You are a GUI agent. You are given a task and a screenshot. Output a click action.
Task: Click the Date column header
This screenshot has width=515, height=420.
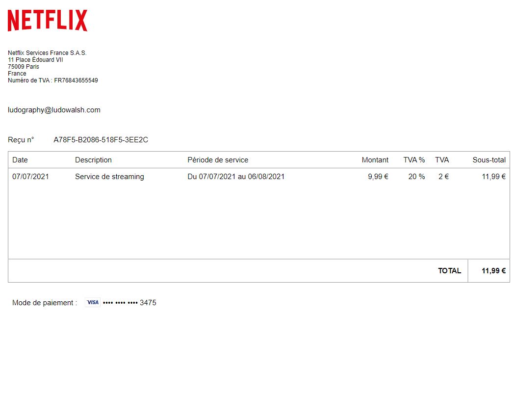click(x=20, y=160)
